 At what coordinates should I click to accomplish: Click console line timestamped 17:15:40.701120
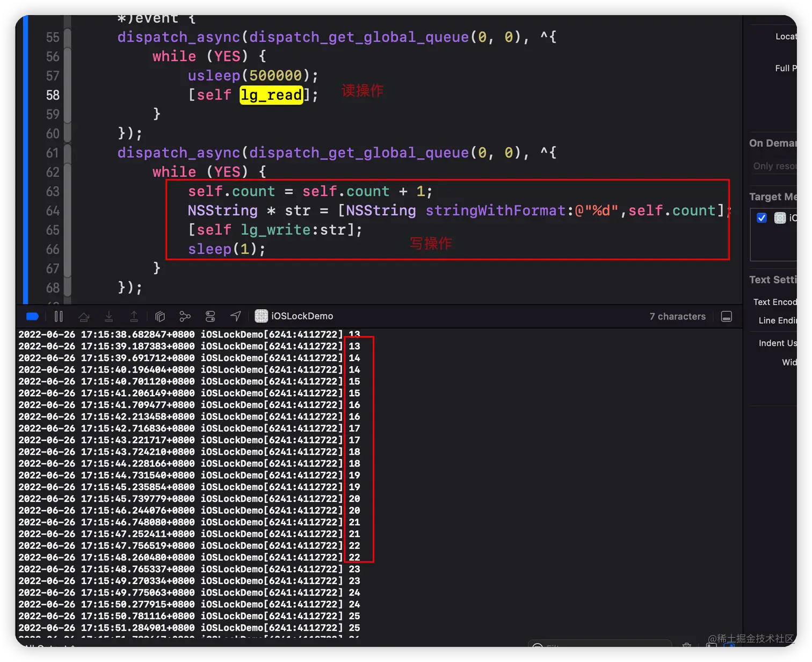189,382
